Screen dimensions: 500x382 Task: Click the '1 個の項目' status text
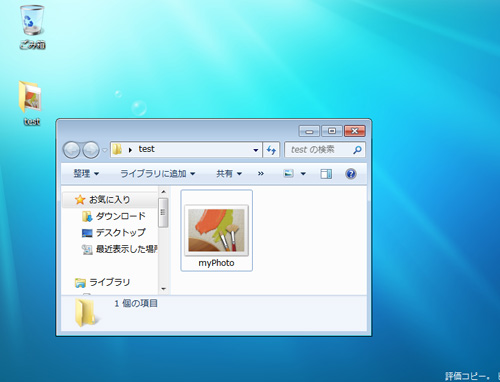[x=136, y=303]
